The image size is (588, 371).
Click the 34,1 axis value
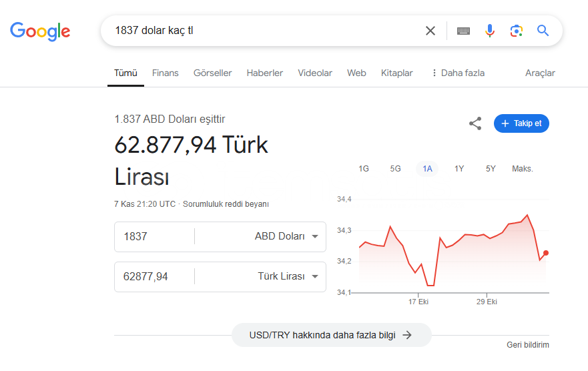[344, 292]
